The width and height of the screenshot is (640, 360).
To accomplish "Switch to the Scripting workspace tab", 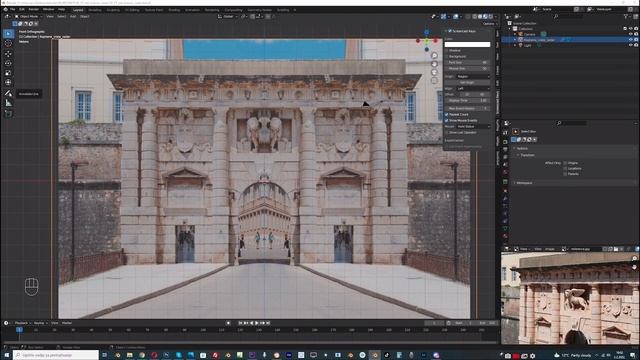I will tap(283, 10).
